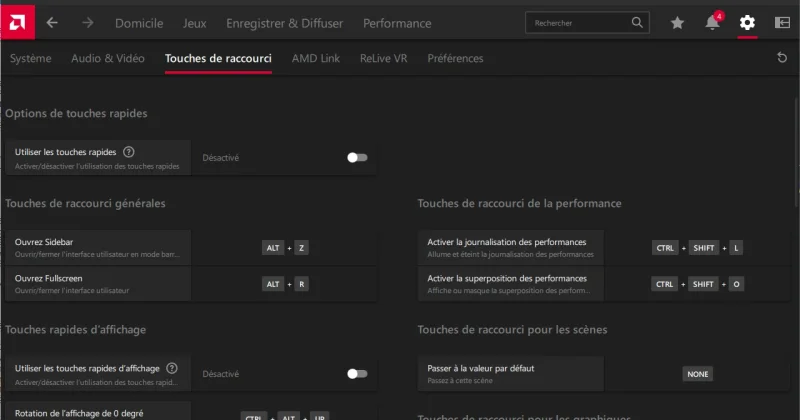
Task: Switch to the Audio & Vidéo tab
Action: 108,58
